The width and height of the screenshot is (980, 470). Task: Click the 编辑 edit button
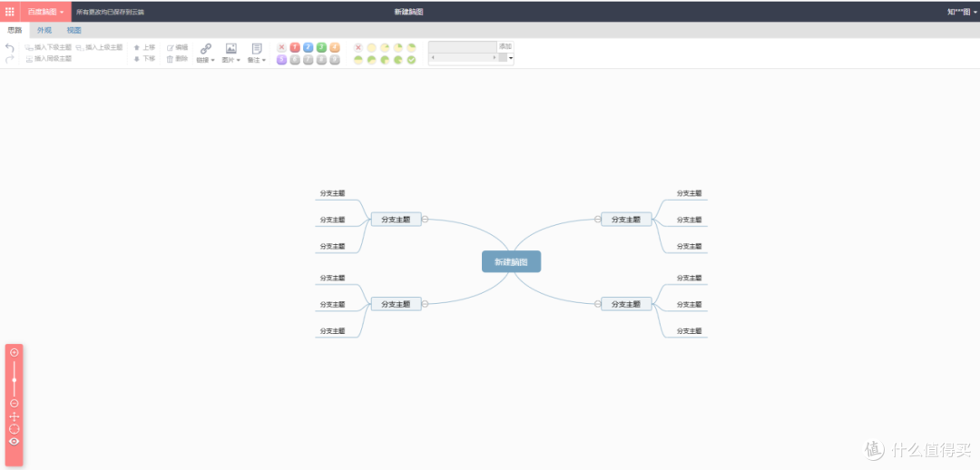pos(177,47)
